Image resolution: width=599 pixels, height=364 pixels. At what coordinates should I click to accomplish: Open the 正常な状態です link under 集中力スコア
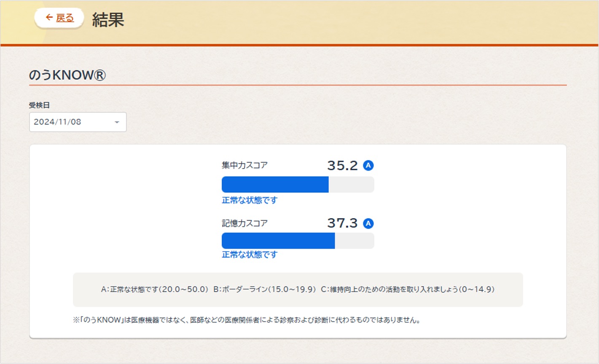250,201
